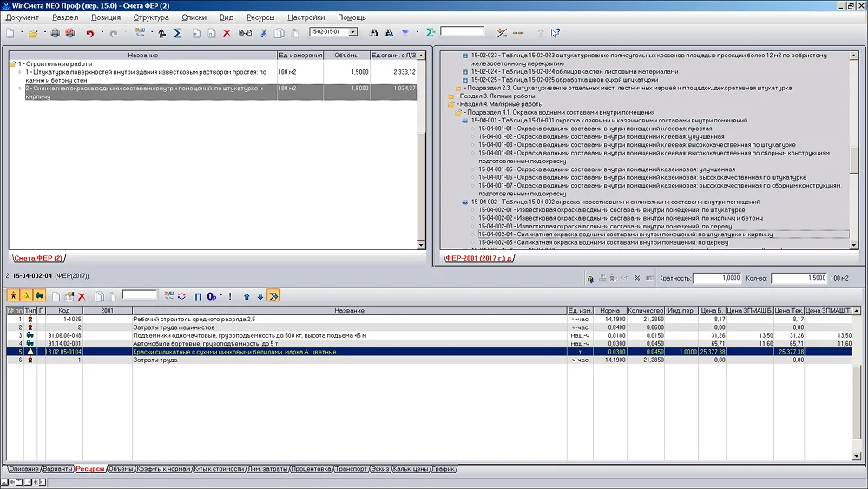
Task: Click the red X in resources toolbar
Action: click(x=82, y=296)
